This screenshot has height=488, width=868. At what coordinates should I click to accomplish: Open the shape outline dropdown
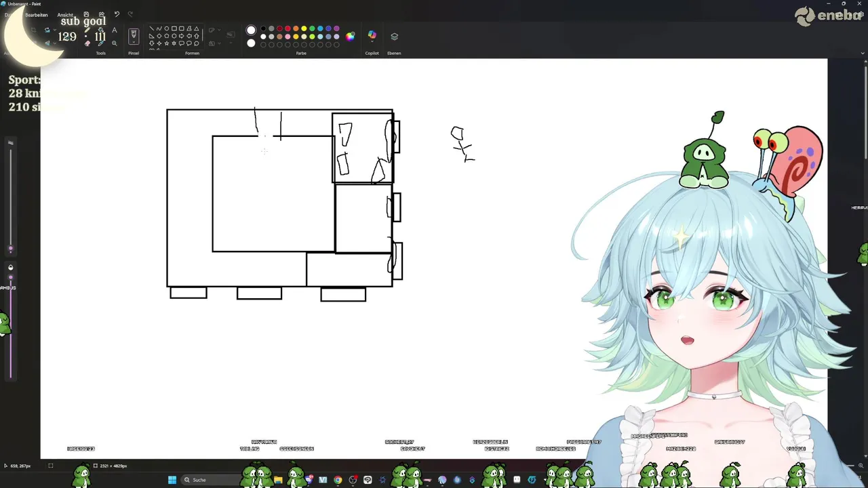point(214,30)
